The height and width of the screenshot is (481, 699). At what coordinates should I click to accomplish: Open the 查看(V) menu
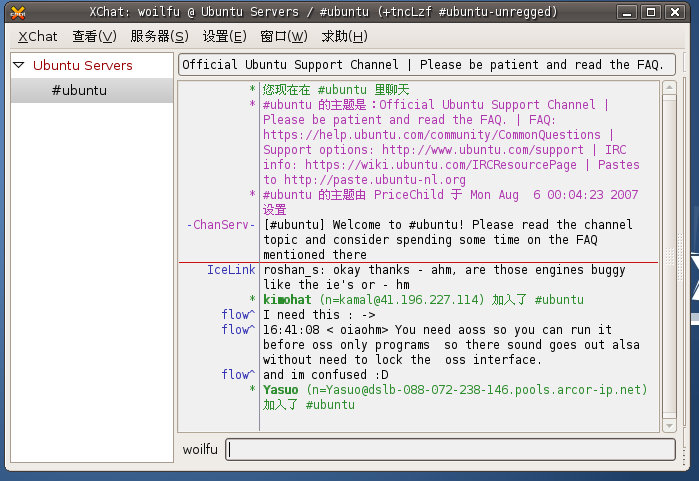pyautogui.click(x=93, y=37)
